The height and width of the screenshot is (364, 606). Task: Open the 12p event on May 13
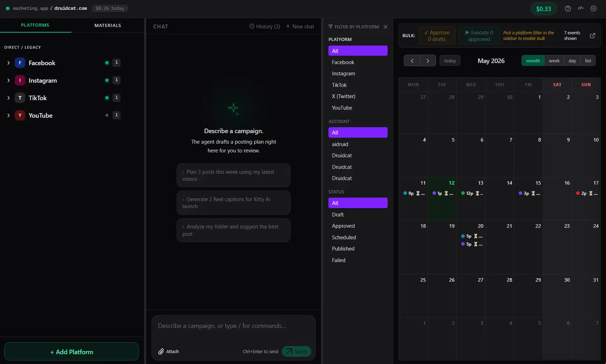coord(472,193)
